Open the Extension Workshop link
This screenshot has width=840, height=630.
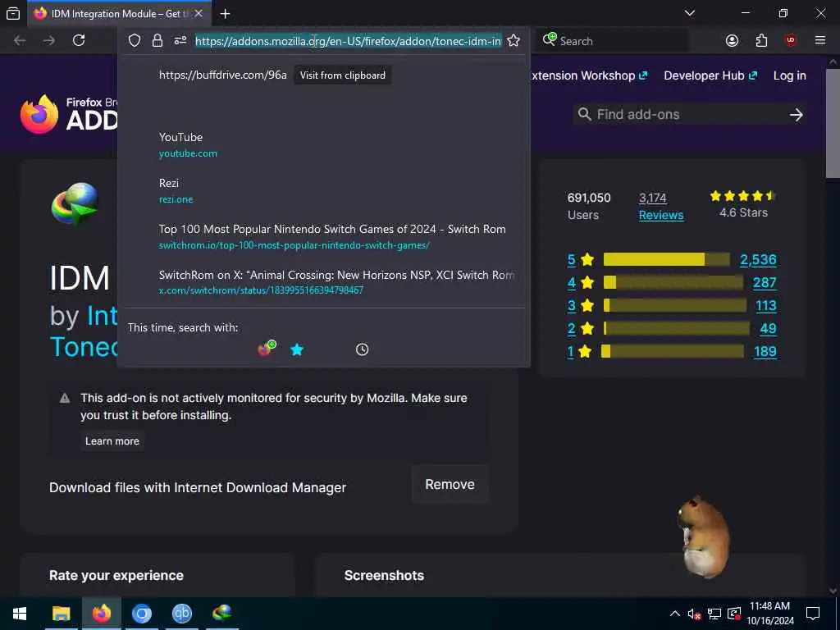[x=588, y=75]
